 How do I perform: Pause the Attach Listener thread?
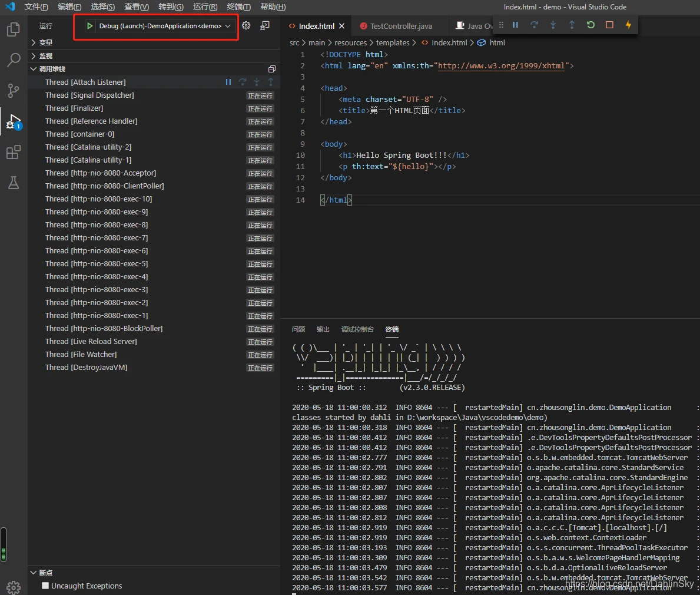click(228, 82)
